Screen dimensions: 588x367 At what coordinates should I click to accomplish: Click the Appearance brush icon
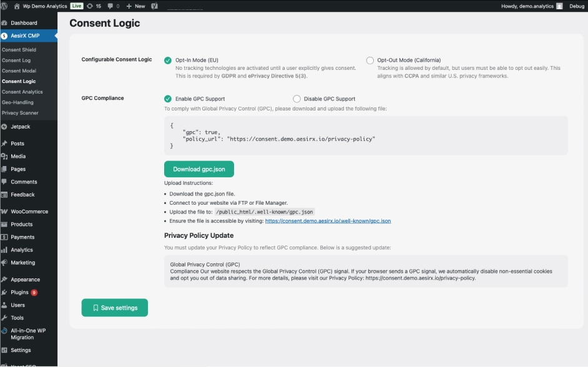tap(4, 280)
